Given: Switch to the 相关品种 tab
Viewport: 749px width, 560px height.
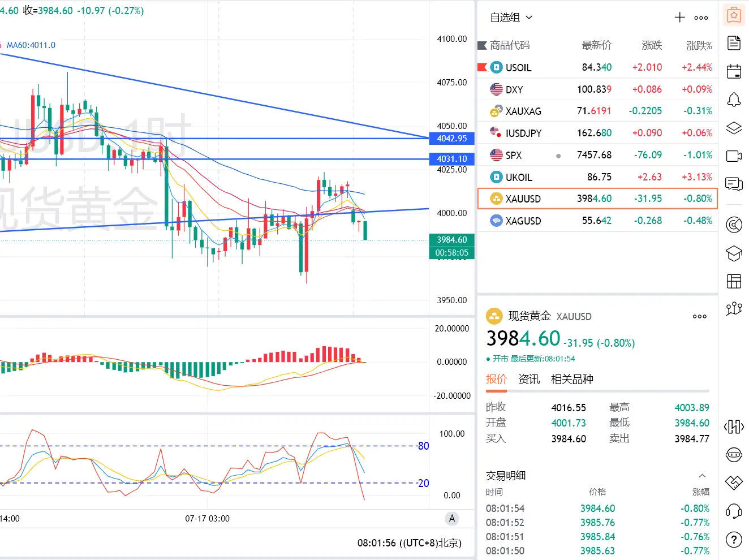Looking at the screenshot, I should point(572,379).
